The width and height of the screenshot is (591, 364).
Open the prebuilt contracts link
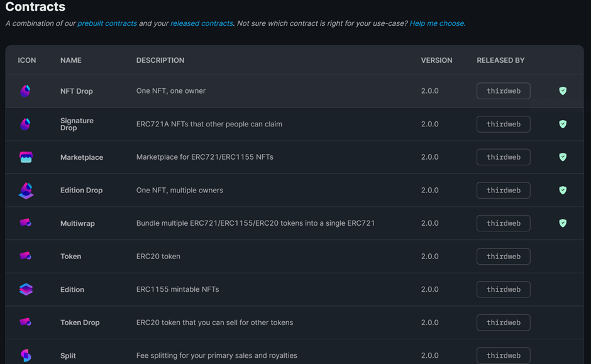coord(107,23)
